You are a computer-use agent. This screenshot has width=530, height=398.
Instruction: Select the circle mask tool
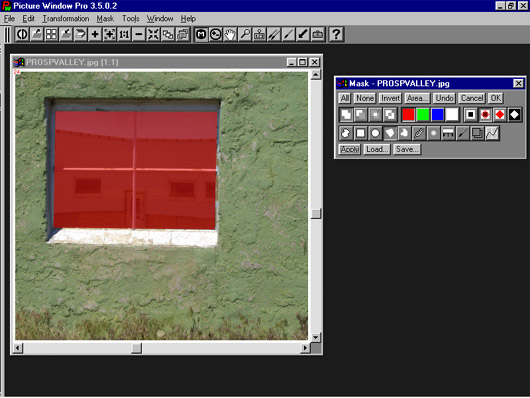[375, 133]
